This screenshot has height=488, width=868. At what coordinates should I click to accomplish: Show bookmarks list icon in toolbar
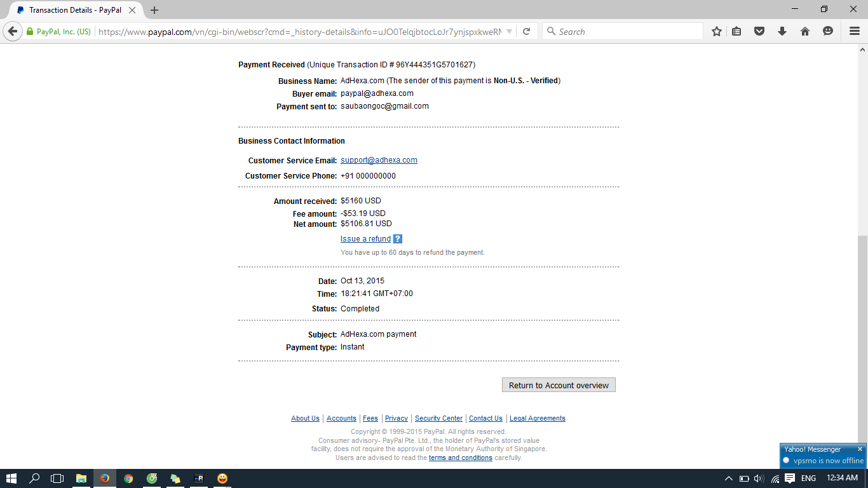tap(736, 31)
